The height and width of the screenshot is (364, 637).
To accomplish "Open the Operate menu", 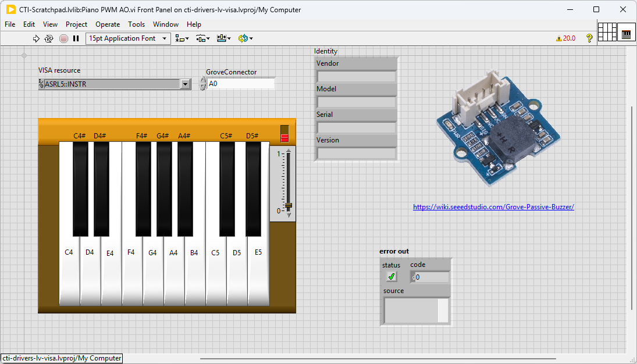I will click(x=108, y=24).
